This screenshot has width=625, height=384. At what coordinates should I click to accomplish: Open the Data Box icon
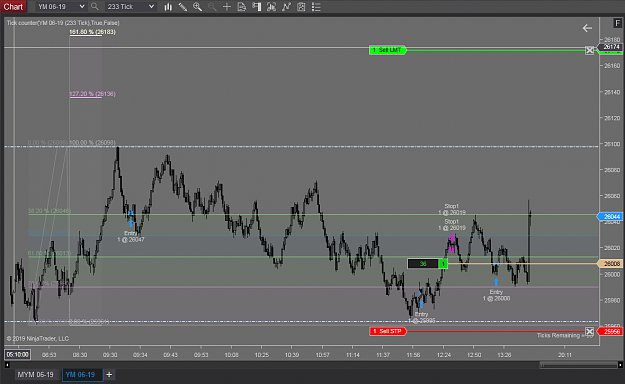click(242, 7)
